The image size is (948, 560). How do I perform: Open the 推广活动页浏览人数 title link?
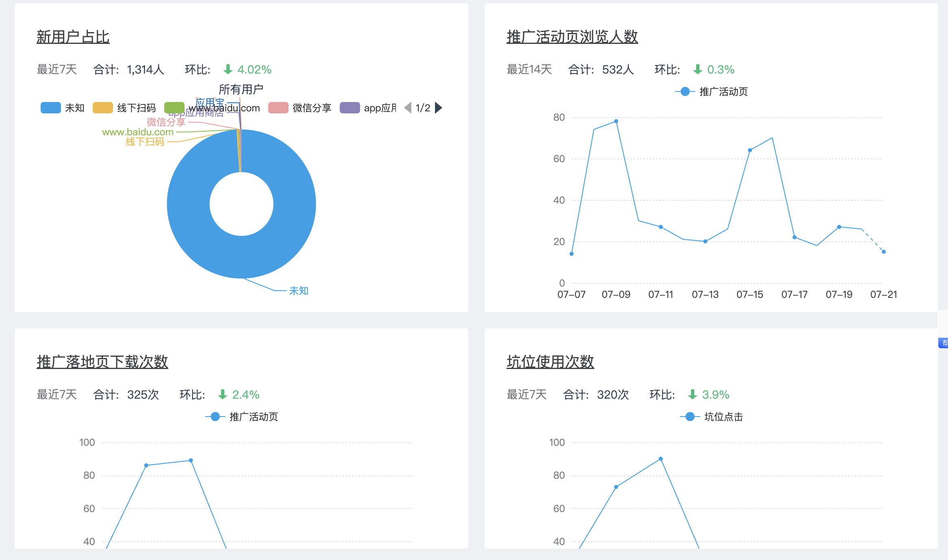(x=572, y=37)
